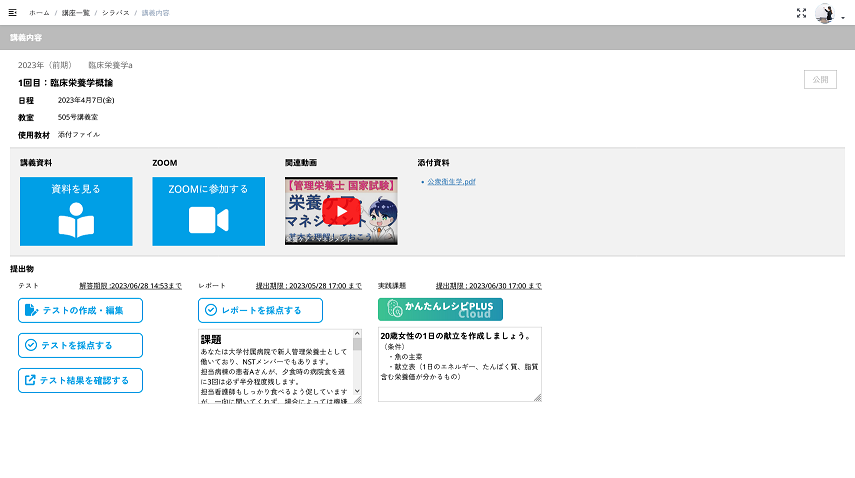Click the 課題 text area scrollbar thumb
Viewport: 855px width, 478px height.
(357, 344)
